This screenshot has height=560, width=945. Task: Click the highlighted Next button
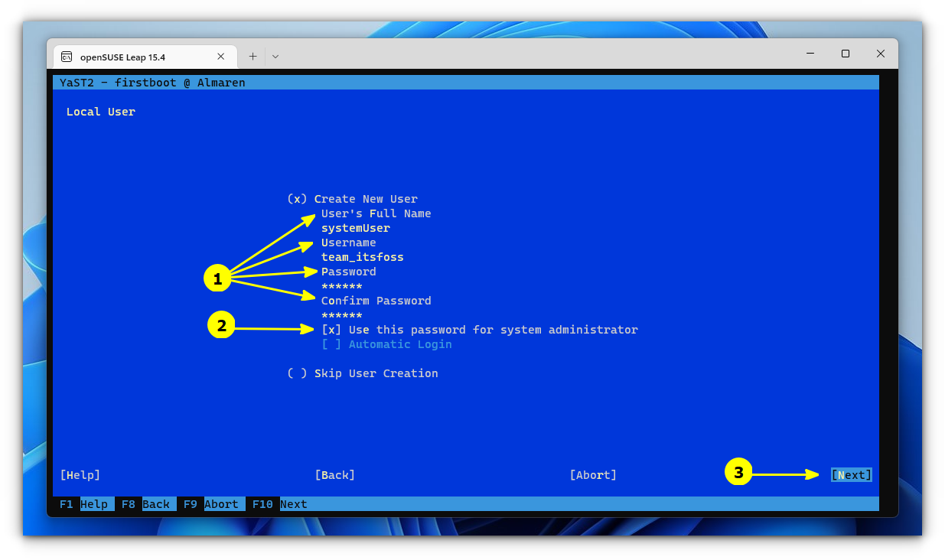(851, 474)
